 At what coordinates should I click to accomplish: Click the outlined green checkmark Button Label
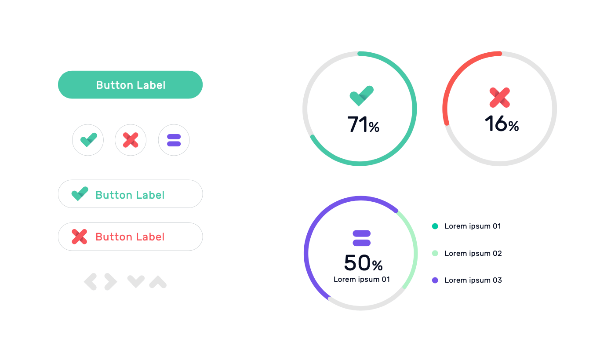(x=131, y=194)
